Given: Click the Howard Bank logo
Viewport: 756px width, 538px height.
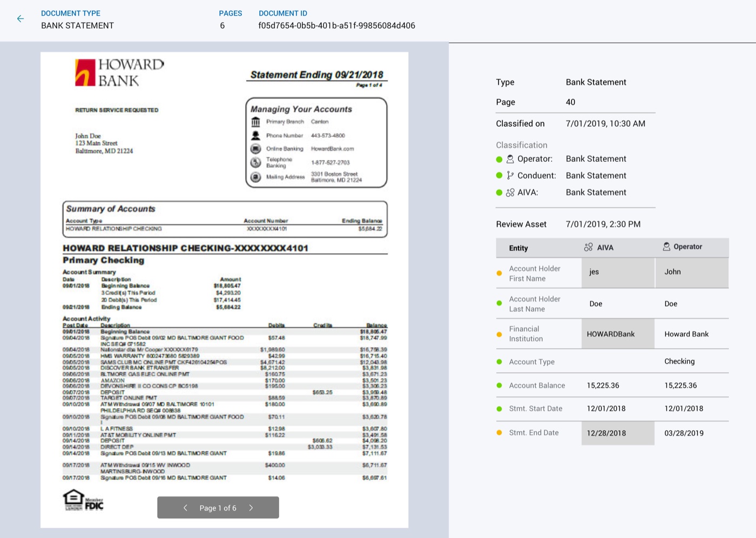Looking at the screenshot, I should [x=119, y=73].
